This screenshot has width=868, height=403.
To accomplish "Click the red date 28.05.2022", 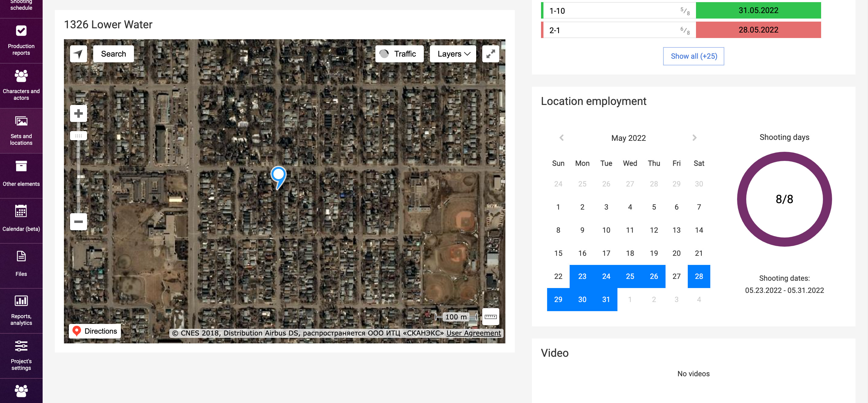I will click(758, 30).
